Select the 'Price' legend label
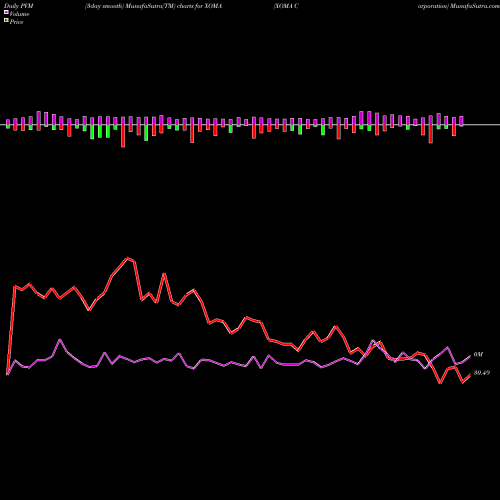The height and width of the screenshot is (500, 500). pos(16,22)
